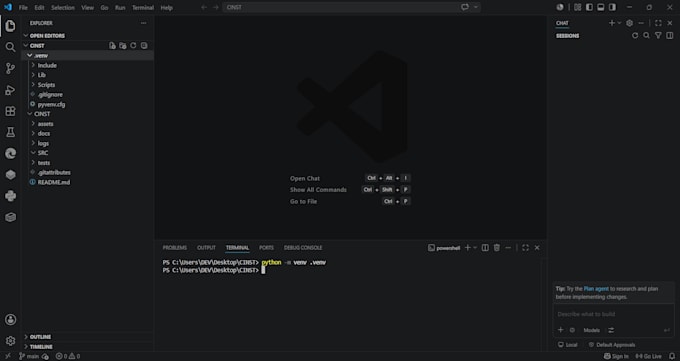Open chat tools configuration toggle

click(611, 330)
